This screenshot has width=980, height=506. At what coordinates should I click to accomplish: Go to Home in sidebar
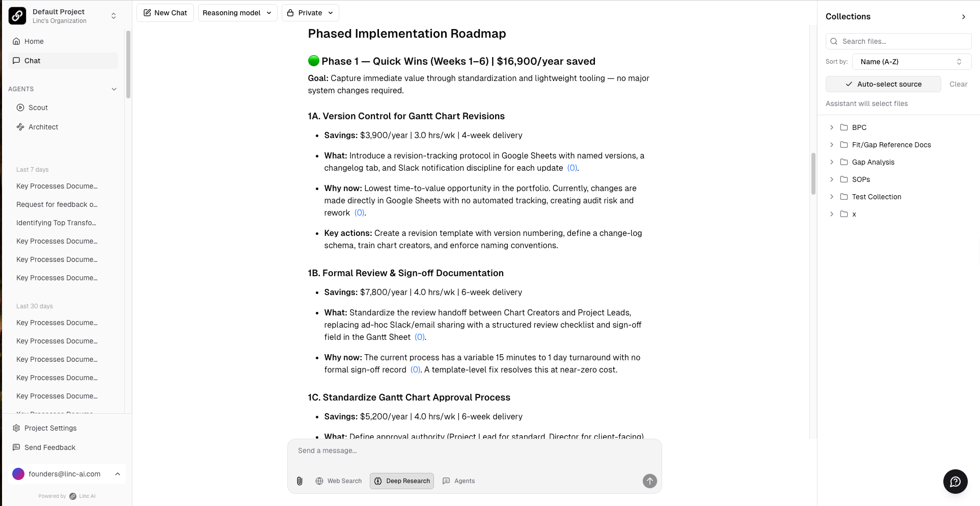click(x=34, y=41)
